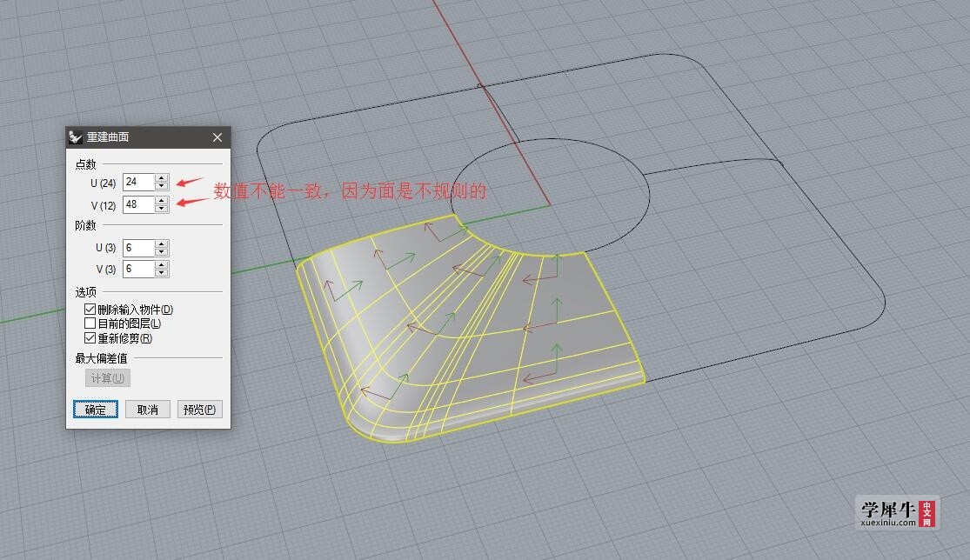The height and width of the screenshot is (560, 970).
Task: Uncheck the 删除输入物件 checkbox
Action: click(90, 309)
